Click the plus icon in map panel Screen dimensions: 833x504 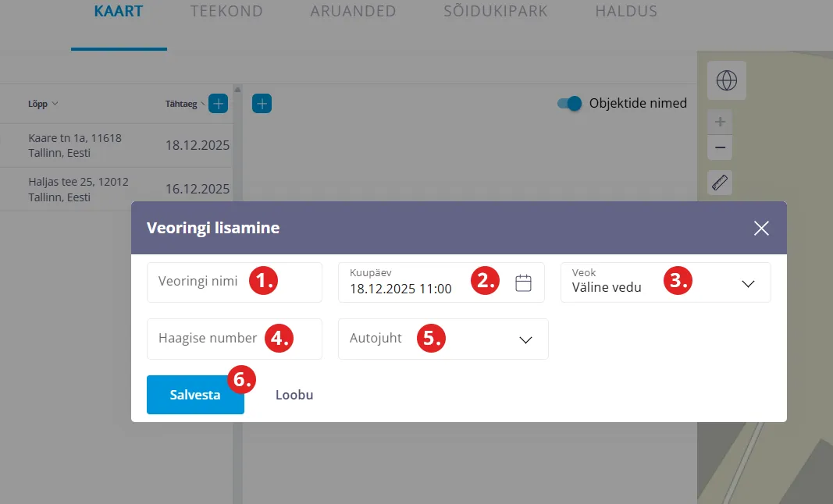(x=262, y=103)
